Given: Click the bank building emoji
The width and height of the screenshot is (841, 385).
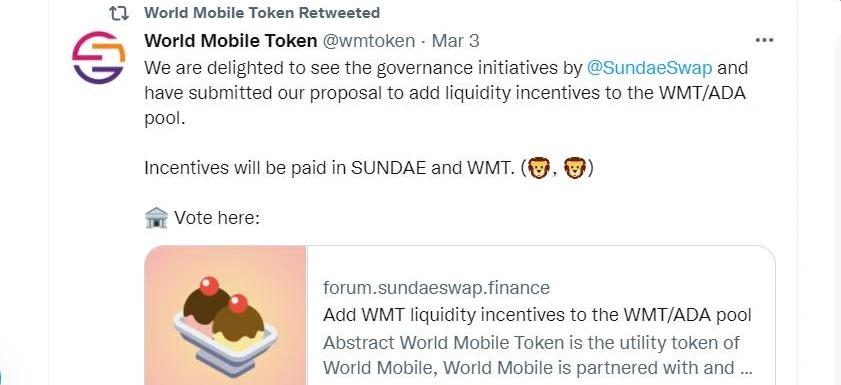Looking at the screenshot, I should coord(156,218).
